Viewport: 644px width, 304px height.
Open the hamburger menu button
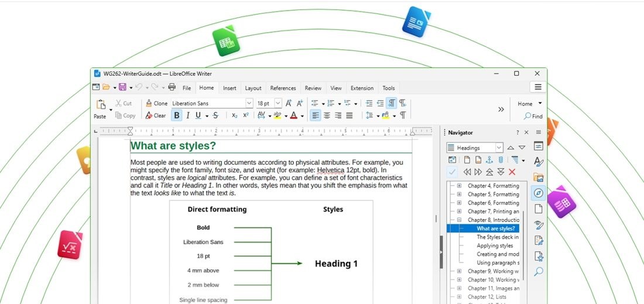tap(538, 87)
